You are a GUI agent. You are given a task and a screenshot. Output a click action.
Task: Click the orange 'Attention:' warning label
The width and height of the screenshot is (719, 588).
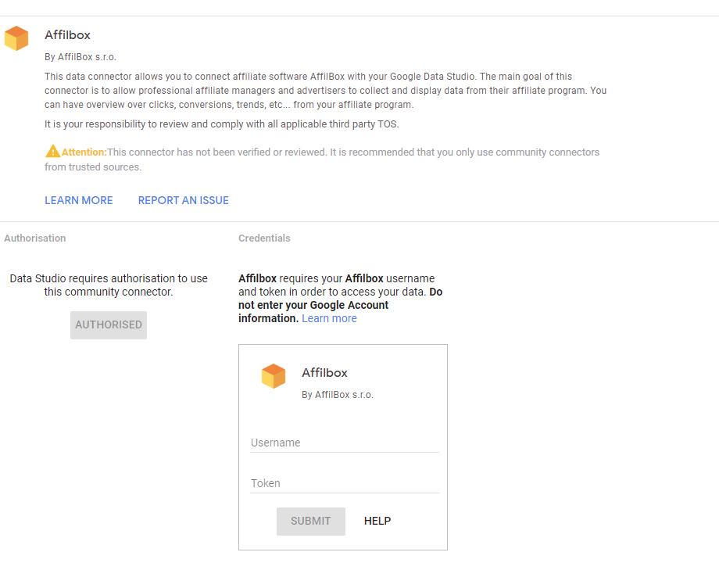(x=84, y=152)
